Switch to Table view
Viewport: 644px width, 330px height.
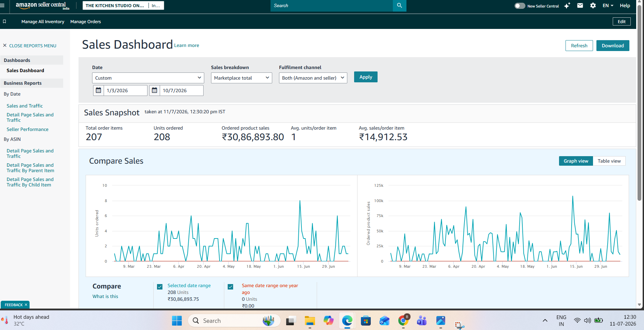pyautogui.click(x=609, y=161)
